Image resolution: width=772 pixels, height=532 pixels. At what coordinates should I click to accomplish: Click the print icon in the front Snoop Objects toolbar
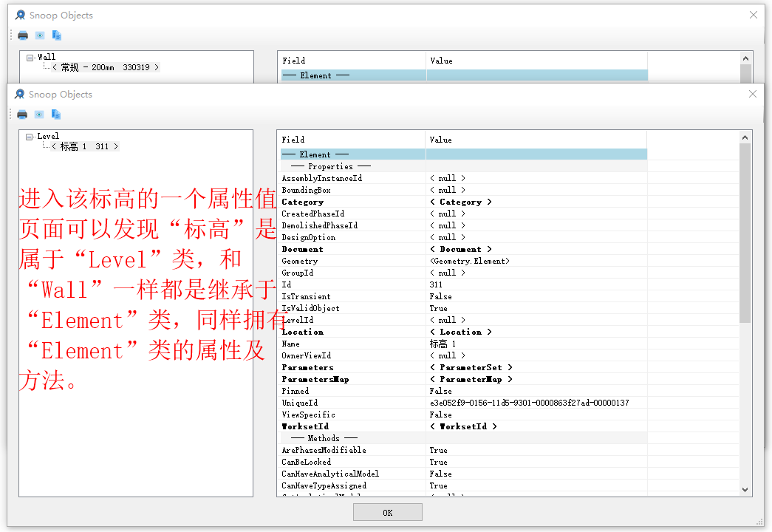22,115
